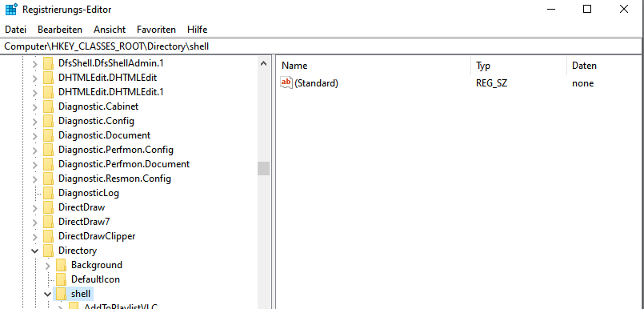The image size is (644, 309).
Task: Open the Hilfe menu
Action: [197, 30]
